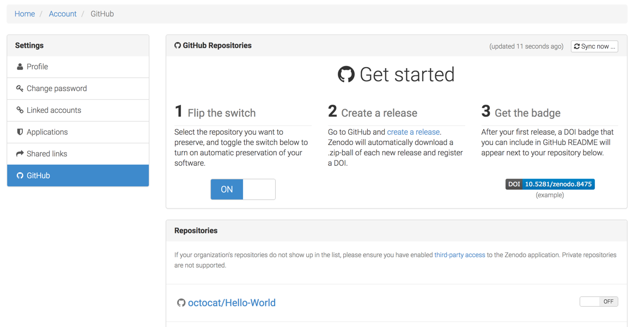
Task: Click the GitHub icon next to octocat/Hello-World
Action: pos(181,303)
